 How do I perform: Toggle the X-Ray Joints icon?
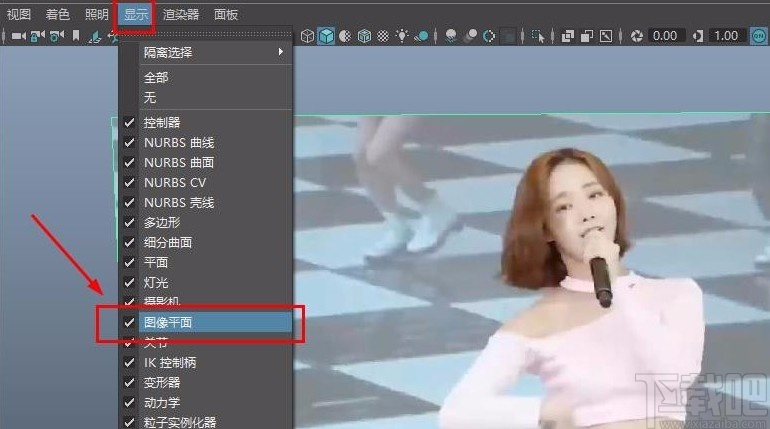pyautogui.click(x=606, y=36)
